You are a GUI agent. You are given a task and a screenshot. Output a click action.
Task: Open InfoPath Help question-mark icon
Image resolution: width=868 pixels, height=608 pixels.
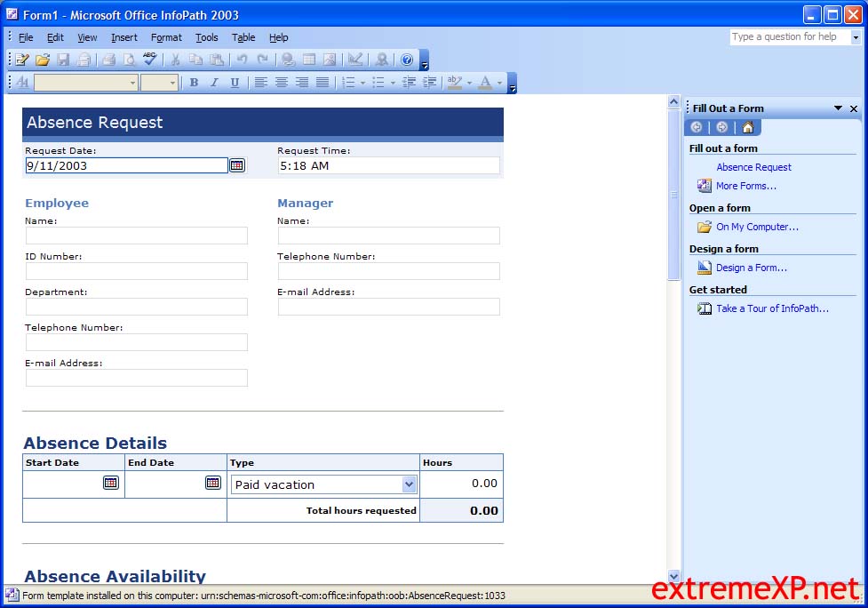pos(407,60)
